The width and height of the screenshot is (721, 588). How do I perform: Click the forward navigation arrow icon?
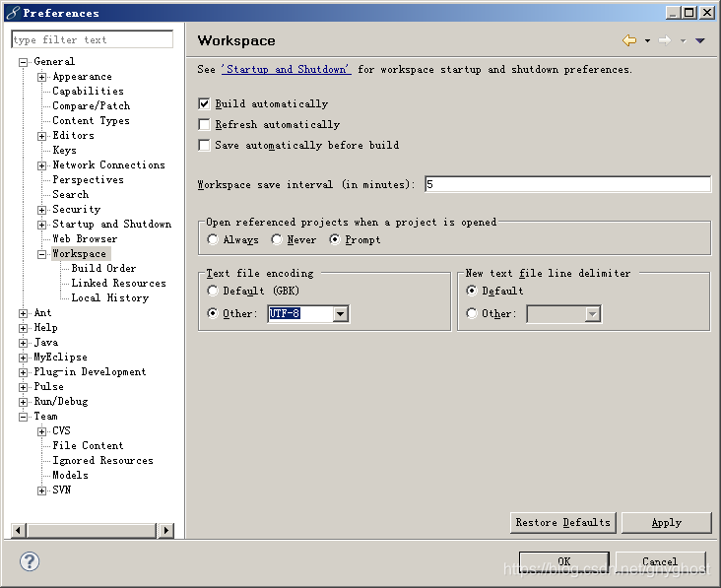665,40
